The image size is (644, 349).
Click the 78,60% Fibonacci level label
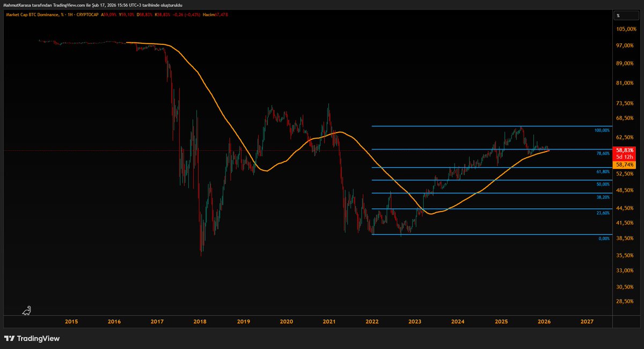tap(603, 153)
